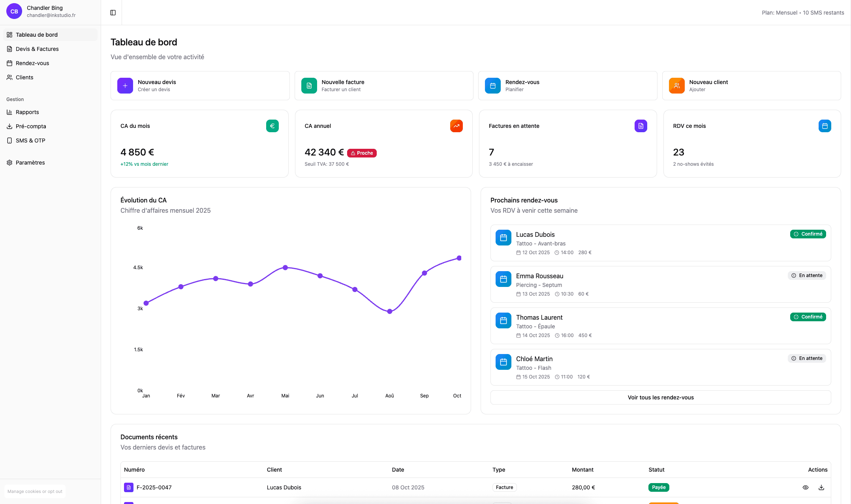Click the Rendez-vous calendar icon in sidebar

[9, 63]
